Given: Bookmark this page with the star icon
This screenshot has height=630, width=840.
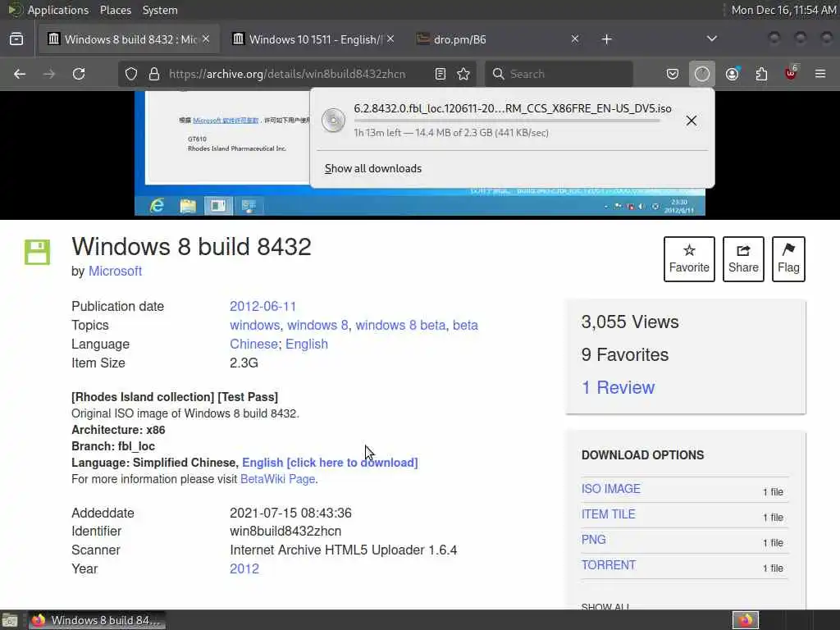Looking at the screenshot, I should [463, 74].
